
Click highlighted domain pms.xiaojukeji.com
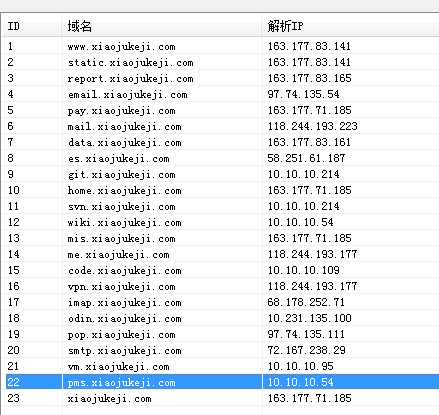click(121, 382)
